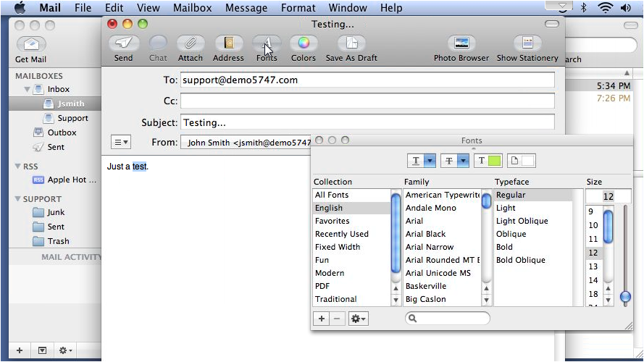Select the Favorites collection
Viewport: 644px width, 362px height.
pos(351,221)
